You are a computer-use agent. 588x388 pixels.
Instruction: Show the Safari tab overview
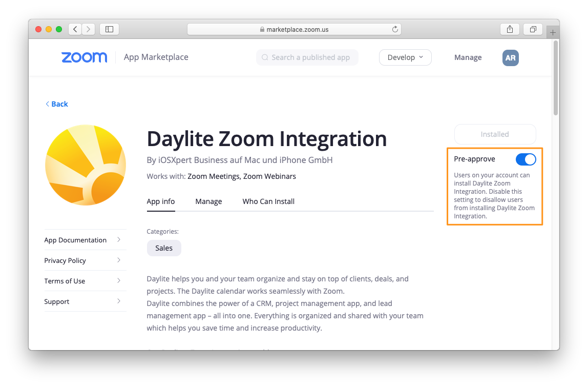tap(533, 29)
